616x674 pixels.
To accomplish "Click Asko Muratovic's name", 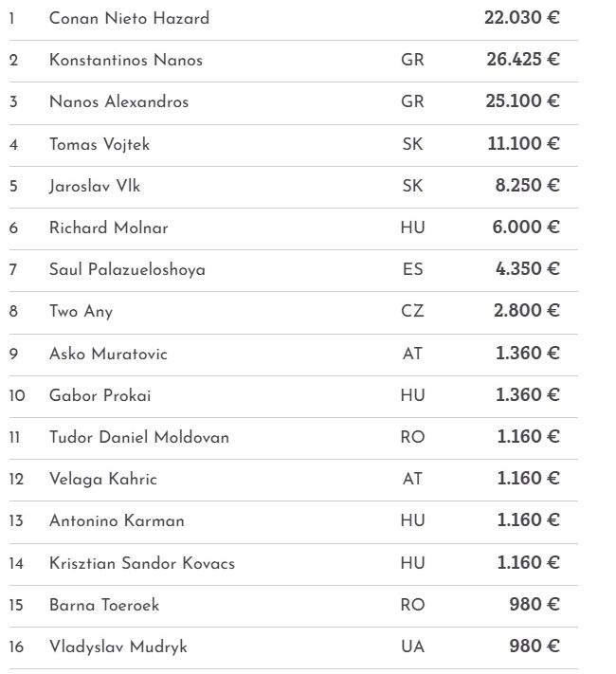I will pyautogui.click(x=108, y=354).
